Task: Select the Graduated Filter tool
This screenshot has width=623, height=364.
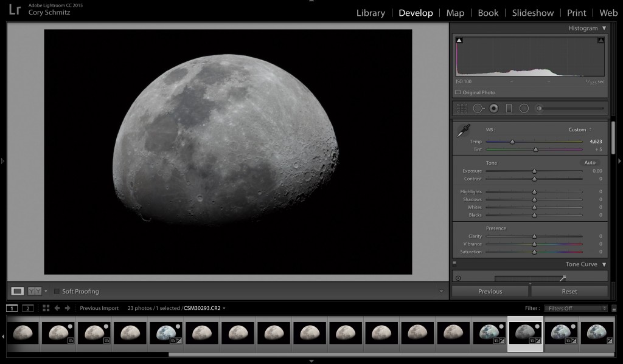Action: pos(509,108)
